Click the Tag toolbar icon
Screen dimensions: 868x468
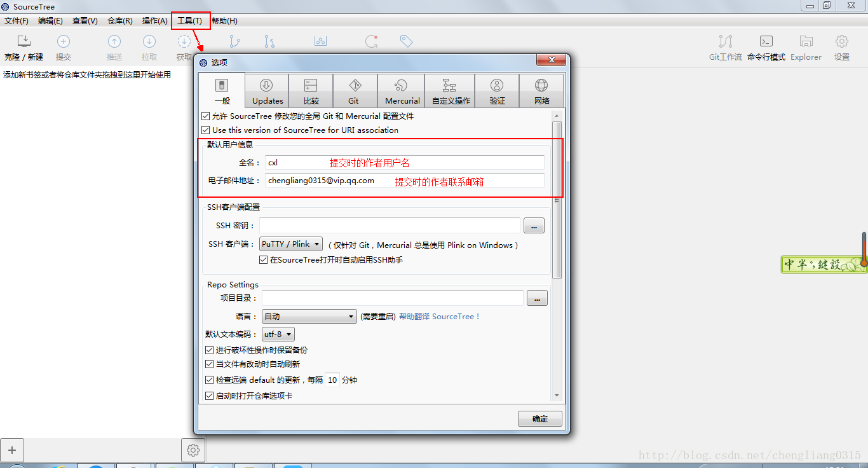coord(407,42)
